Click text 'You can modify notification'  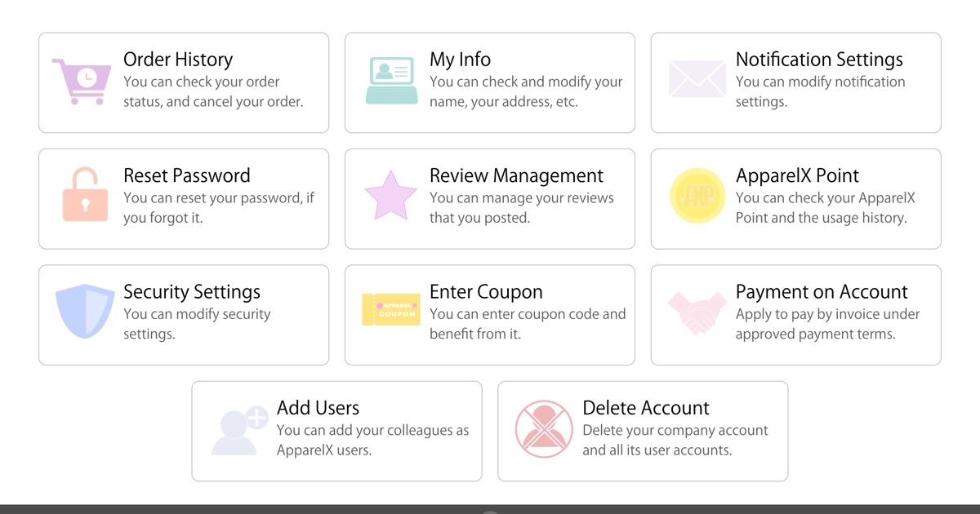tap(821, 82)
